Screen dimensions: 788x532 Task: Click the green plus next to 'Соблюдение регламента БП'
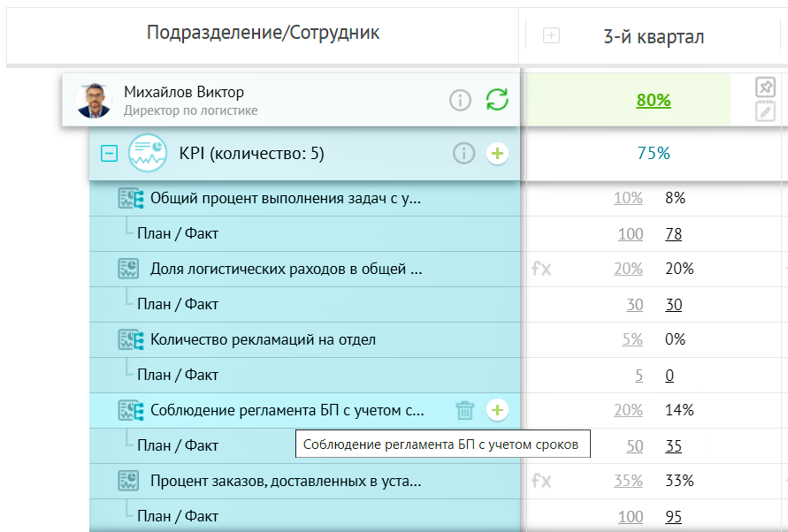pyautogui.click(x=497, y=410)
